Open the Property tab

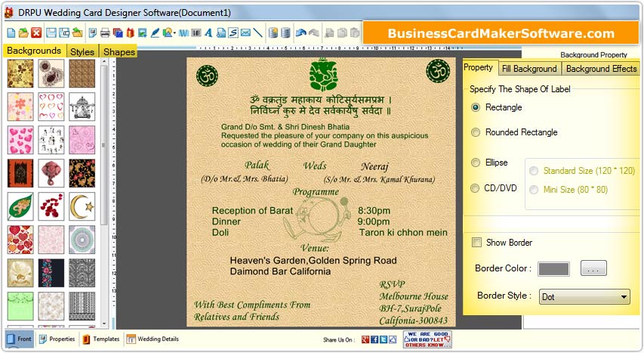[x=479, y=67]
